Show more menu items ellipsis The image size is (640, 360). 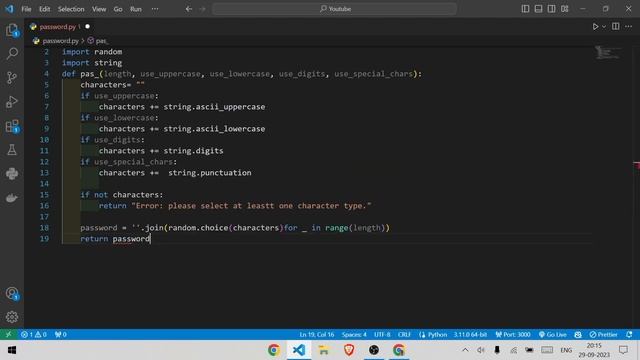pos(155,9)
